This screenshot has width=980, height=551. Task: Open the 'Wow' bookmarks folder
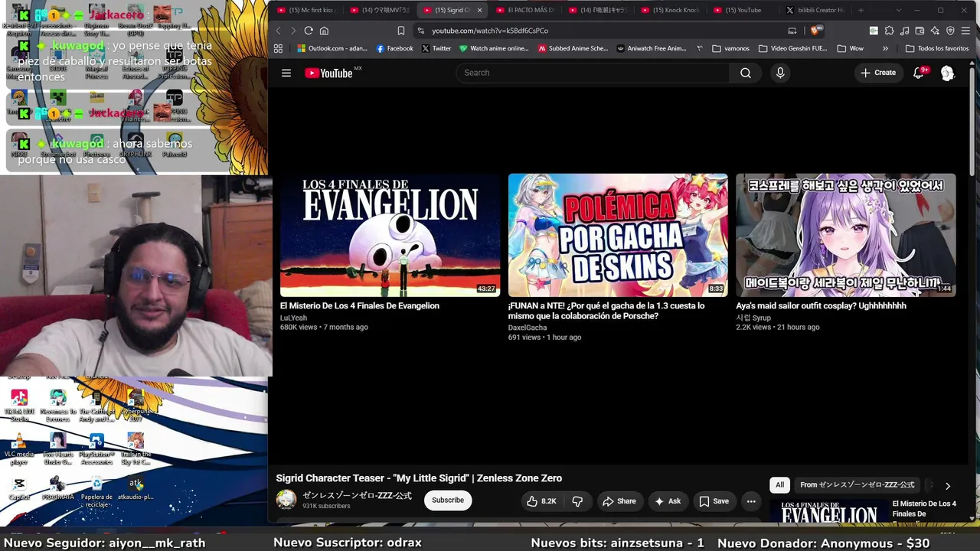850,48
